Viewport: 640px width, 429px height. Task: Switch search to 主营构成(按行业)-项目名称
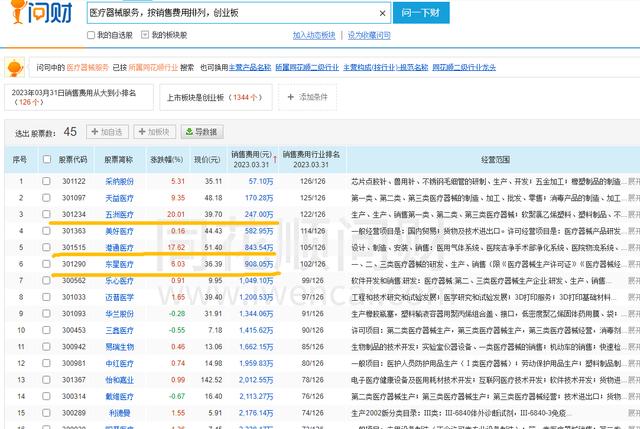385,67
